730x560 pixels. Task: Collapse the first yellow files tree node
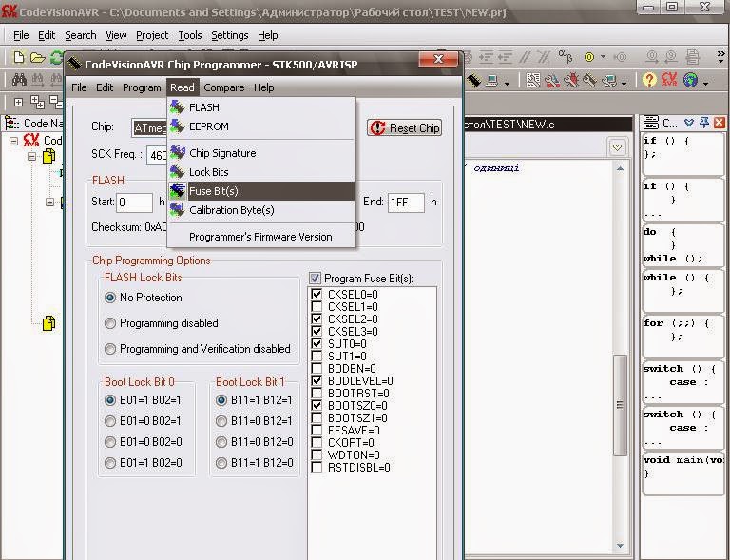[x=31, y=157]
